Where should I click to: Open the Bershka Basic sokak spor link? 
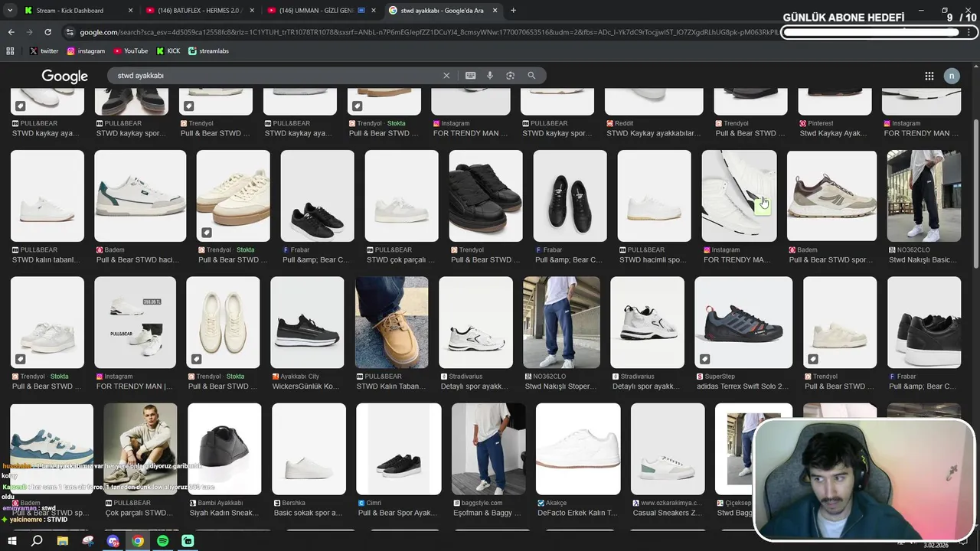click(309, 513)
